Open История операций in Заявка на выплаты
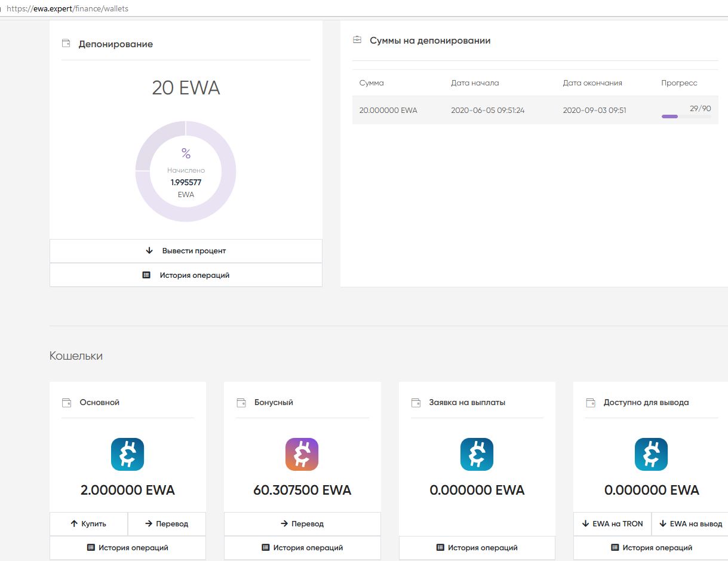The image size is (728, 561). [x=477, y=548]
